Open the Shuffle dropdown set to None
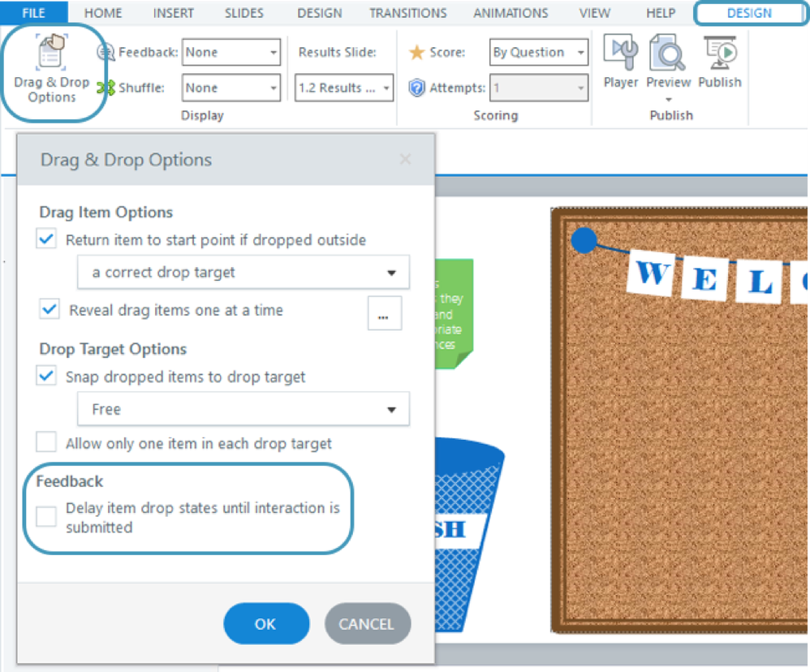 (231, 88)
